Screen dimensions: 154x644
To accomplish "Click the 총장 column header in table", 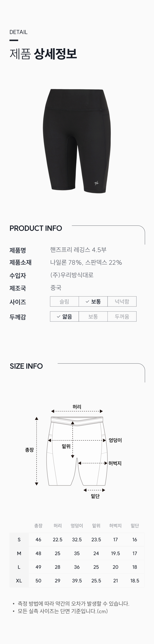I will [x=38, y=526].
